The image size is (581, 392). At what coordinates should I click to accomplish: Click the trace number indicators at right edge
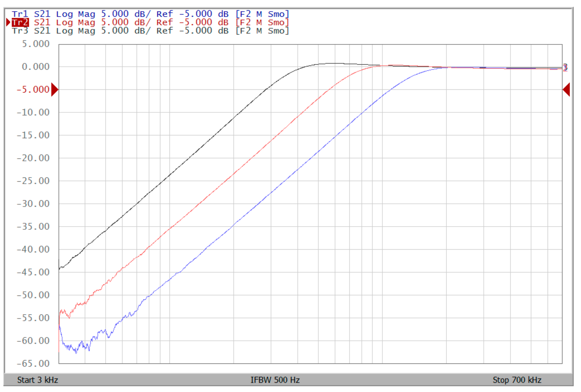[565, 67]
